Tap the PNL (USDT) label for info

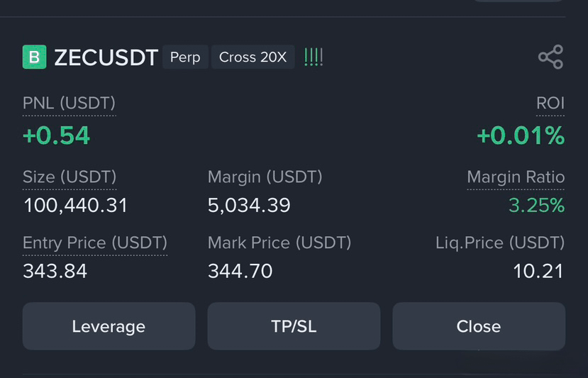click(69, 103)
